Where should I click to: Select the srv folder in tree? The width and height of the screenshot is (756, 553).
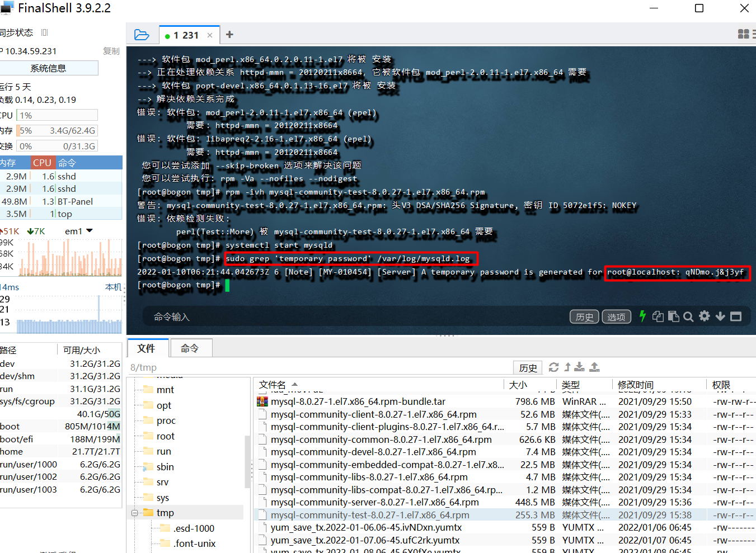tap(162, 482)
